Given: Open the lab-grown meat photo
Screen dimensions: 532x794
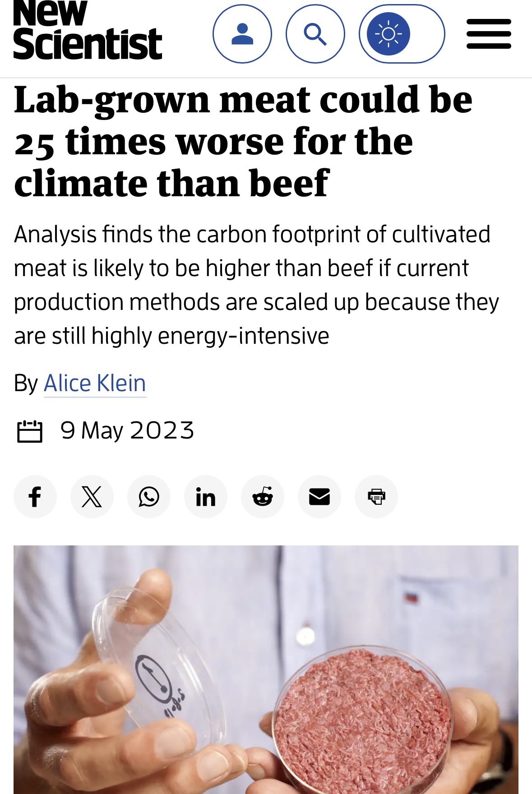Looking at the screenshot, I should coord(266,669).
